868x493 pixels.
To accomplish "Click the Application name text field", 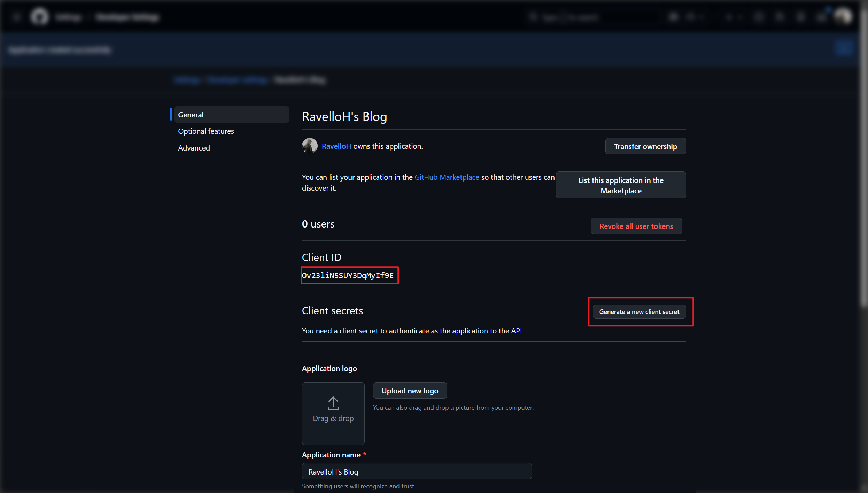I will [416, 472].
